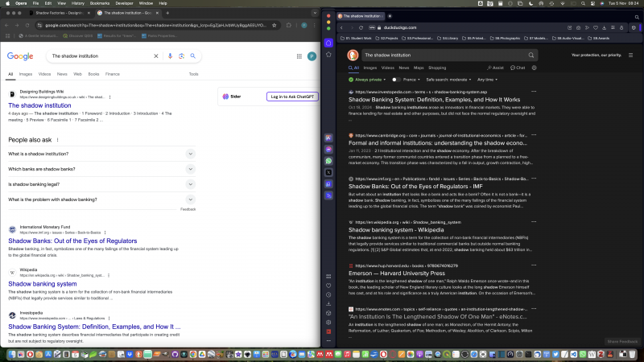The image size is (644, 362).
Task: Open WhatsApp in the Opera sidebar
Action: click(x=328, y=161)
